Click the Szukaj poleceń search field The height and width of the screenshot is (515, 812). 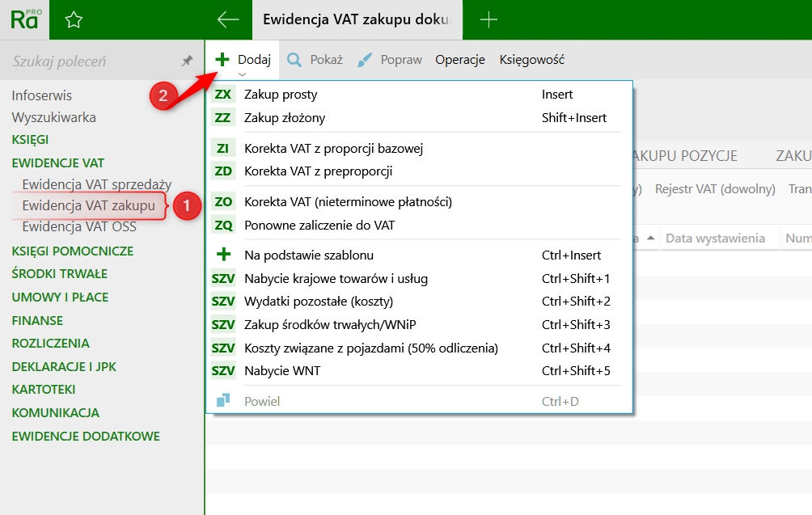point(89,61)
